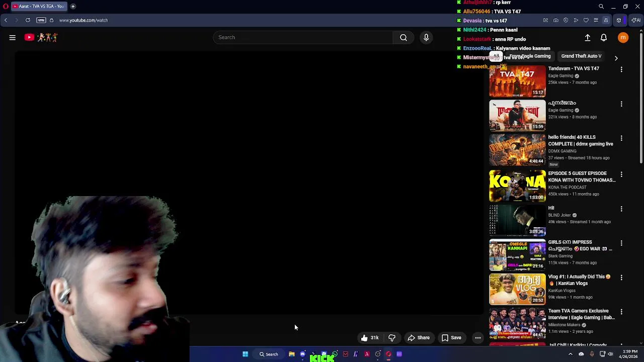644x362 pixels.
Task: Open the orange account avatar menu
Action: 623,38
